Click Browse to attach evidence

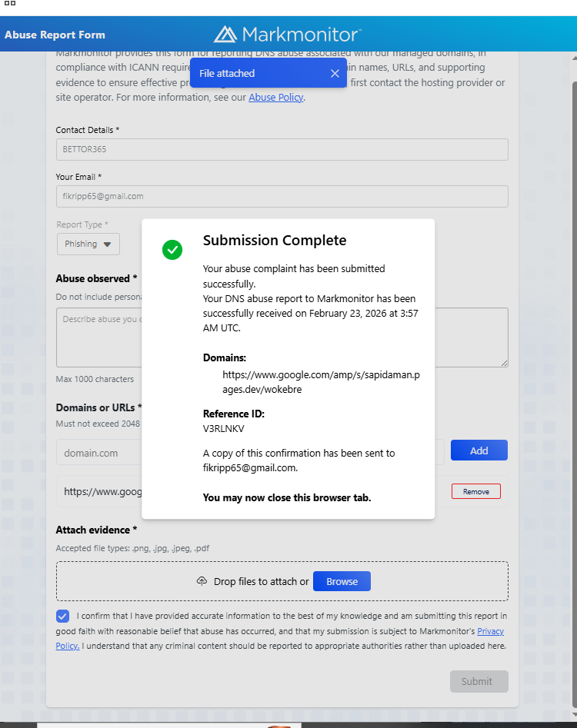click(x=342, y=581)
